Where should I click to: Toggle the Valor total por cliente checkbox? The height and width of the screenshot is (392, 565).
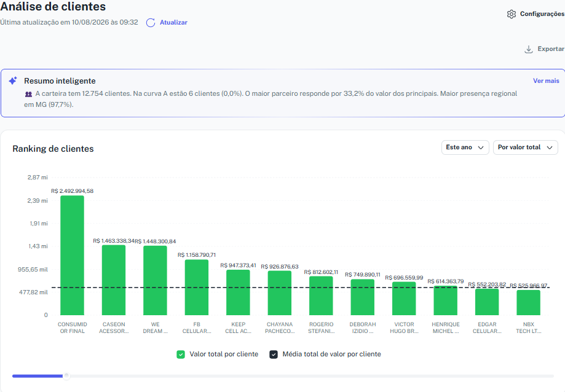(181, 355)
